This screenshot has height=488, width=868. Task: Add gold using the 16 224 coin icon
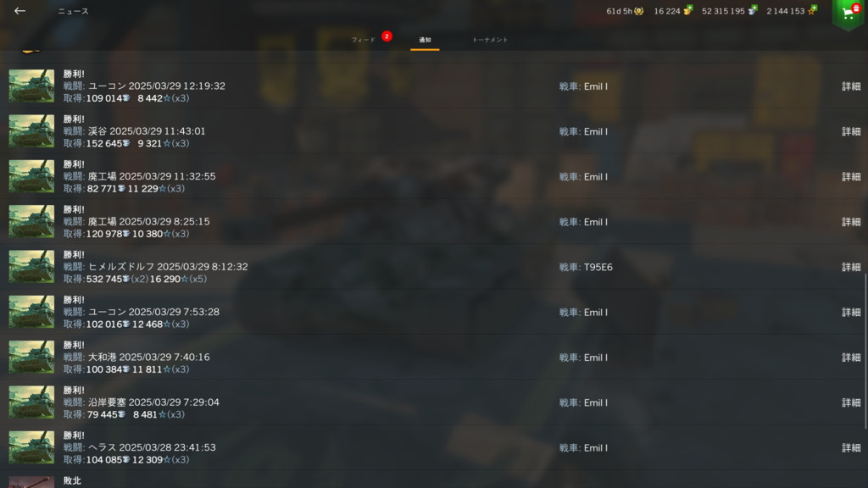(x=688, y=10)
